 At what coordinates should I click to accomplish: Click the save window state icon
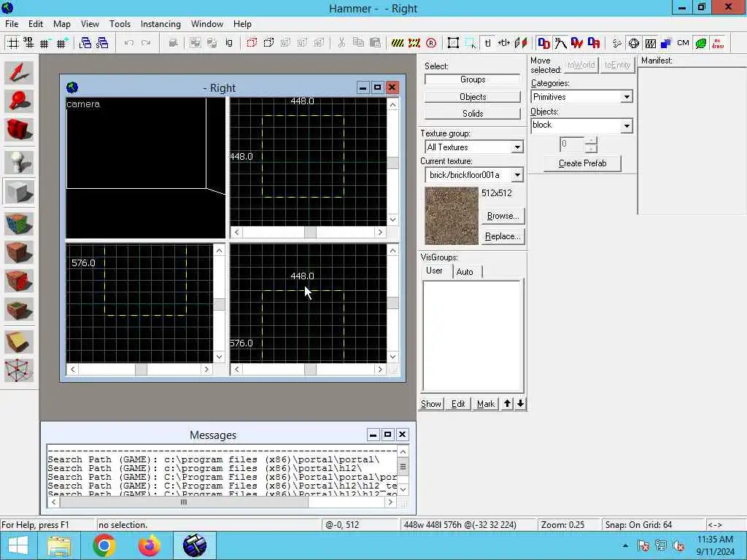(x=102, y=43)
